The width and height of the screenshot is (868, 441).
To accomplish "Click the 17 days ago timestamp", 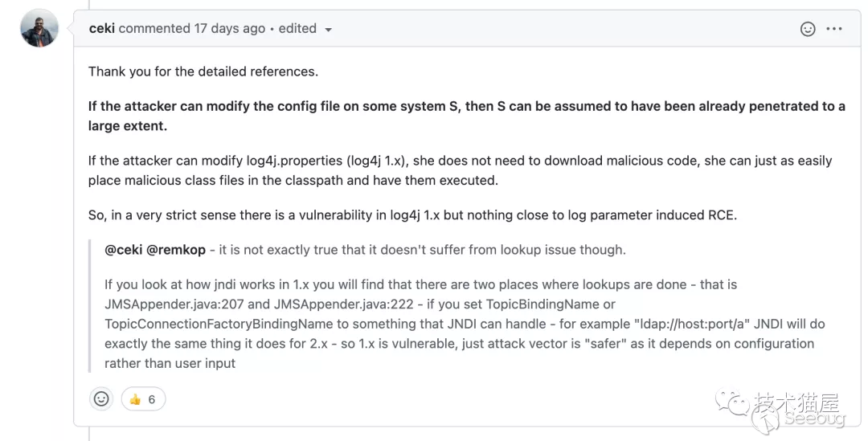I will point(229,28).
